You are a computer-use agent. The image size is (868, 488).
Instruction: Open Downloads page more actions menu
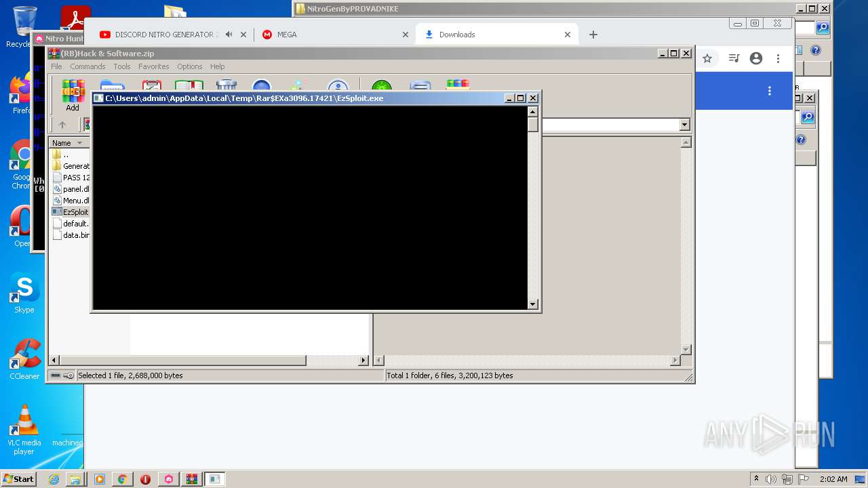[x=769, y=91]
